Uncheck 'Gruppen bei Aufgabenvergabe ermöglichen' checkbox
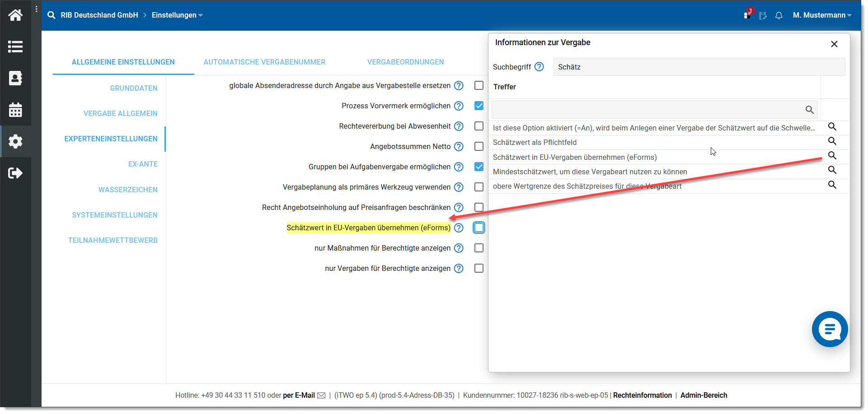Viewport: 868px width, 414px height. coord(479,167)
